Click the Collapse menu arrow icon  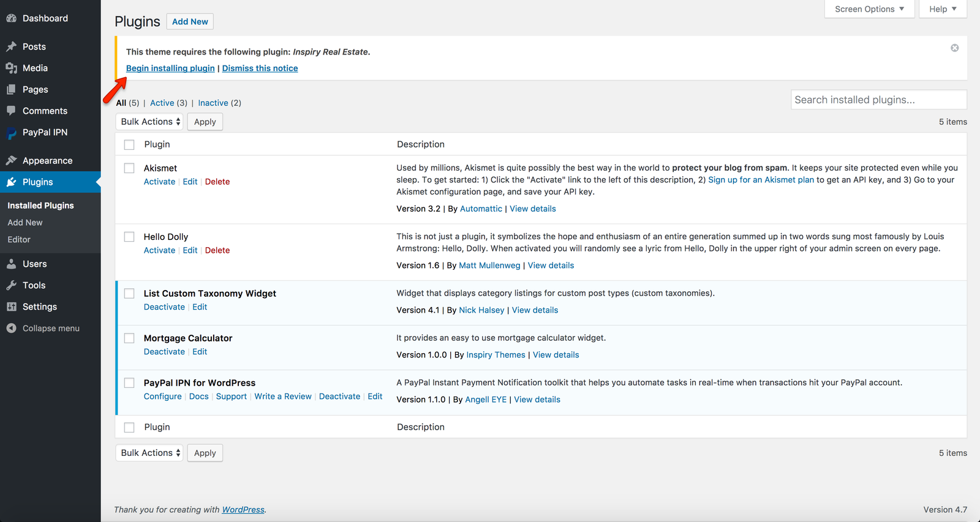(11, 328)
